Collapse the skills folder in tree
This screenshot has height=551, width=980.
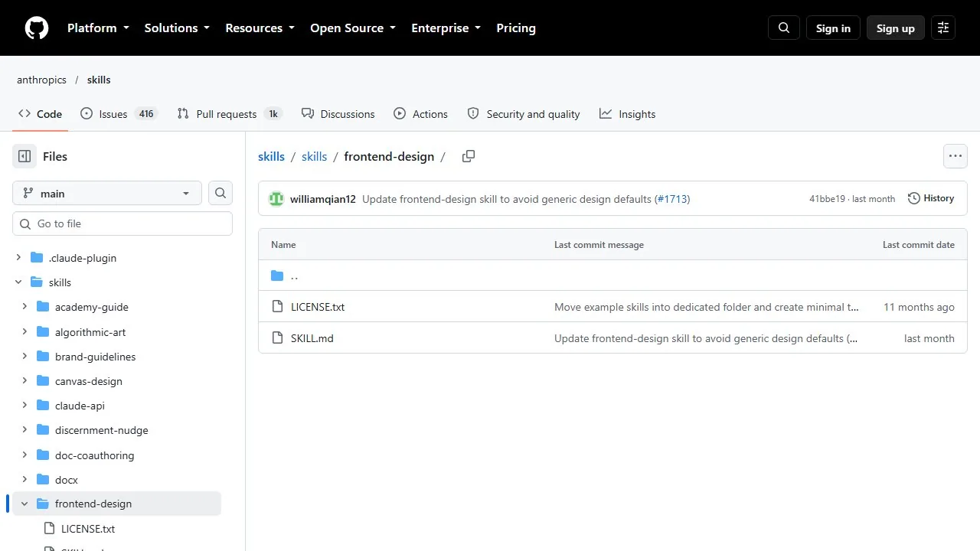(18, 282)
